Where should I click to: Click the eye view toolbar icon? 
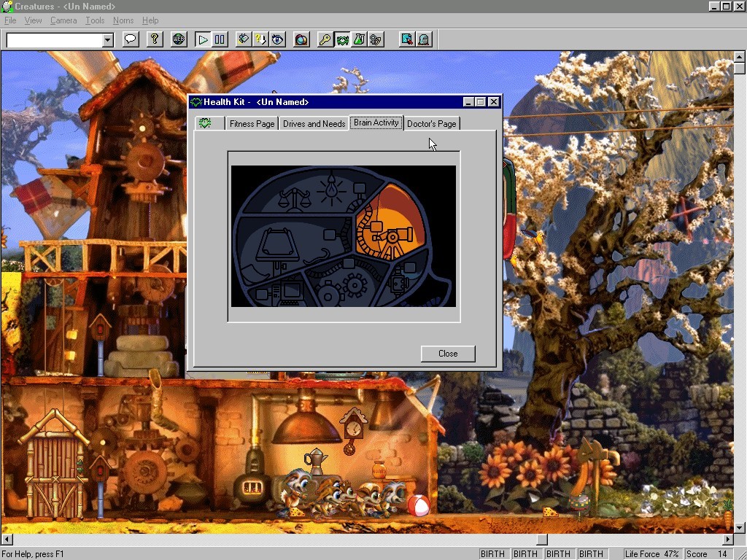pos(278,39)
